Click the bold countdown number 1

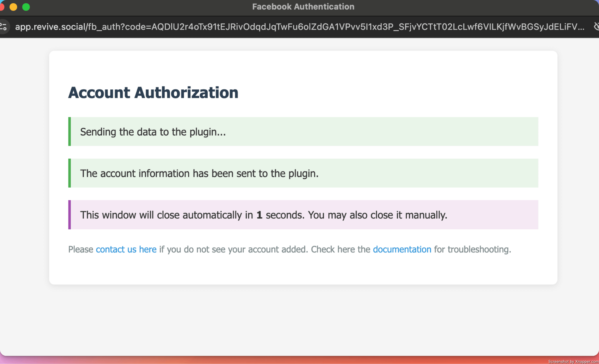[259, 215]
